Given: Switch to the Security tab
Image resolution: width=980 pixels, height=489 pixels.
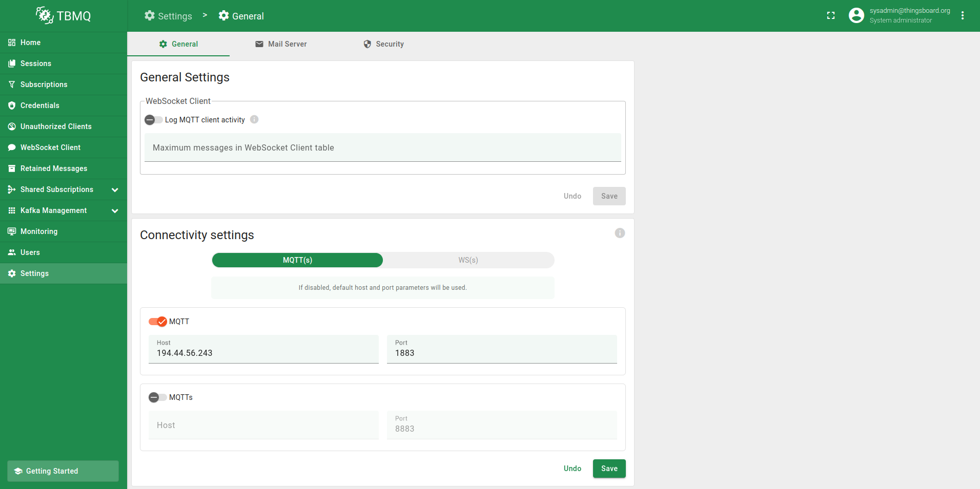Looking at the screenshot, I should click(383, 44).
